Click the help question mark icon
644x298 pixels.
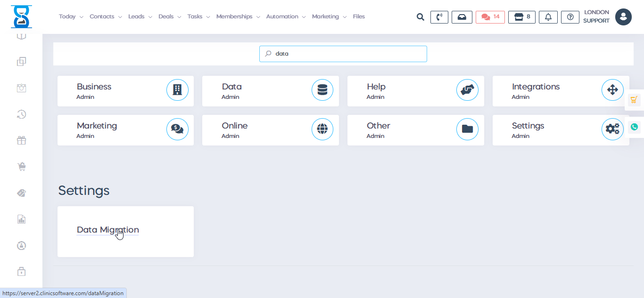coord(570,17)
